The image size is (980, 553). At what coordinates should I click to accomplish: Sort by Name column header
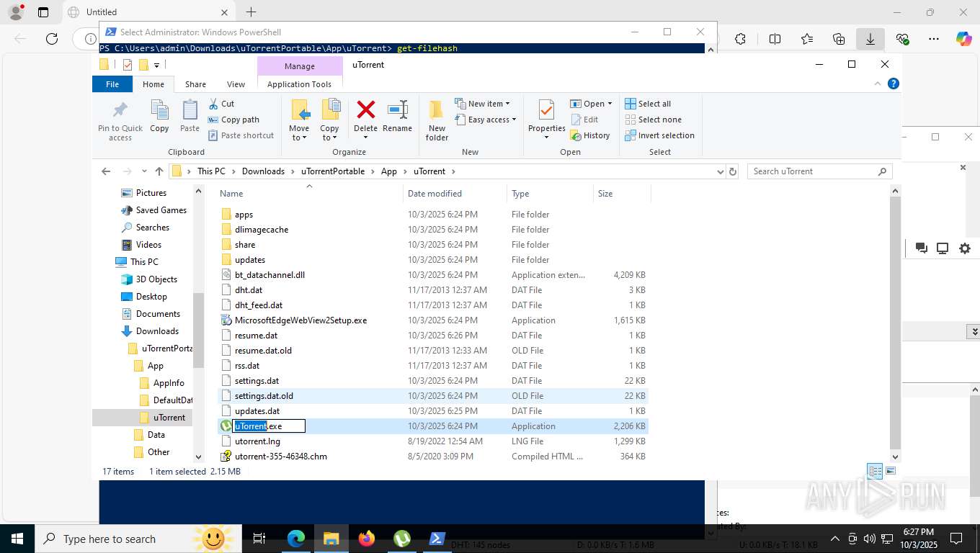(x=310, y=193)
